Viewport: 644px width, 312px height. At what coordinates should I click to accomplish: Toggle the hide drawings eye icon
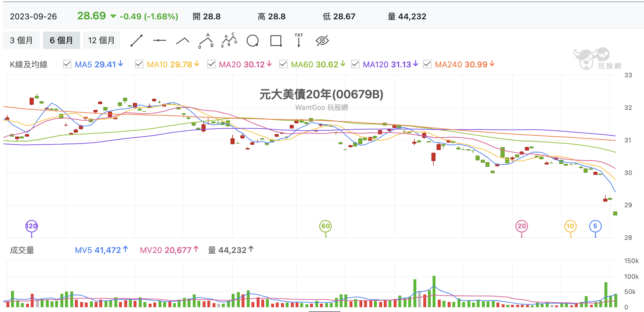click(322, 41)
